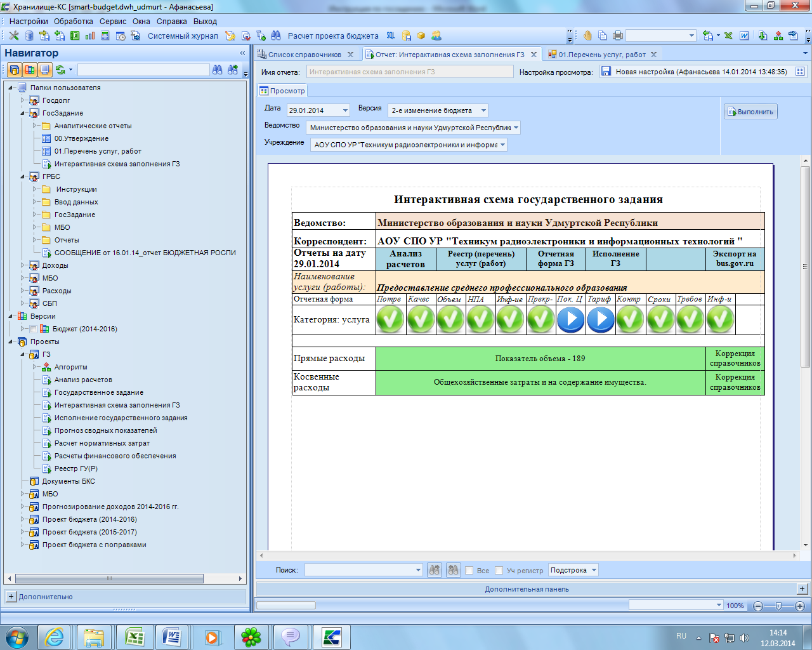Viewport: 812px width, 650px height.
Task: Click the print icon in the report toolbar
Action: pos(617,36)
